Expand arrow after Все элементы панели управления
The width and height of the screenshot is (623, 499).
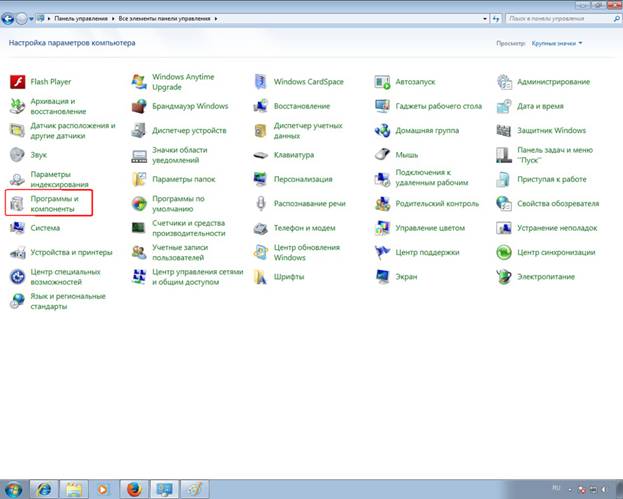coord(216,19)
